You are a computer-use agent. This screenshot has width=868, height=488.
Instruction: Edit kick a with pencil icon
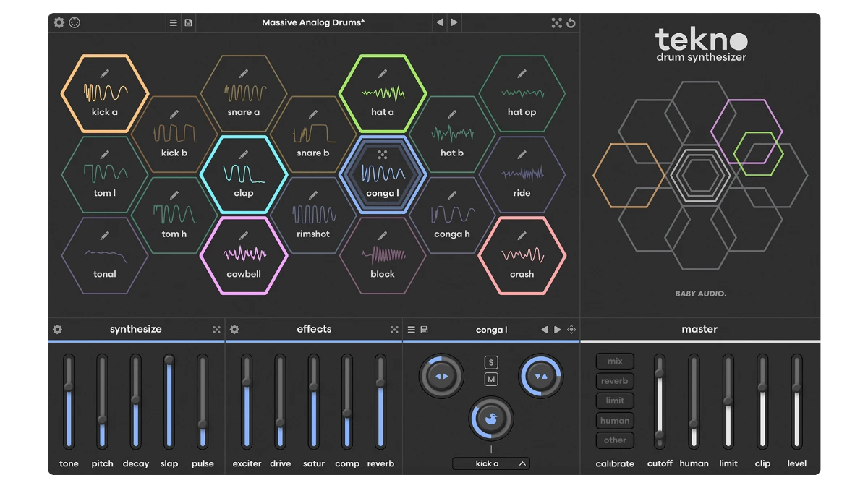tap(105, 74)
